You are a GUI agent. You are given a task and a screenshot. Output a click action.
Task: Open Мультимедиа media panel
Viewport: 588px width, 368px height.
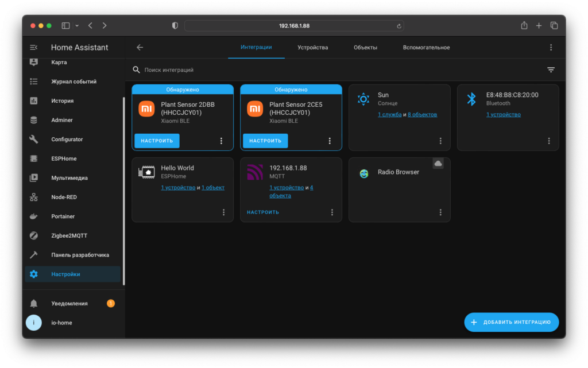(73, 177)
